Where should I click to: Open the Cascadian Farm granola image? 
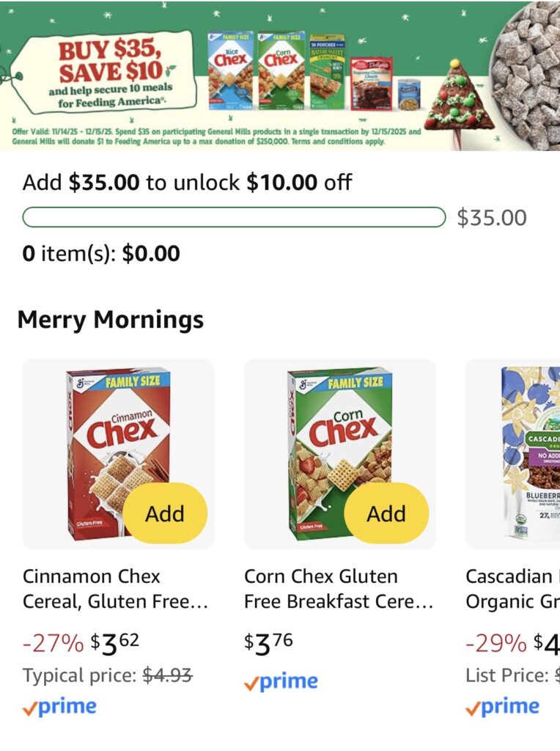tap(528, 453)
